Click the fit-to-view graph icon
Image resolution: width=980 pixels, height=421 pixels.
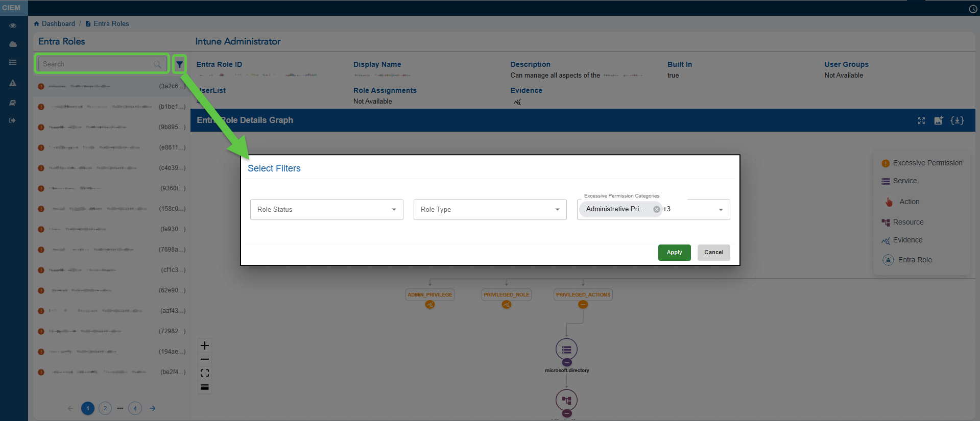tap(205, 373)
